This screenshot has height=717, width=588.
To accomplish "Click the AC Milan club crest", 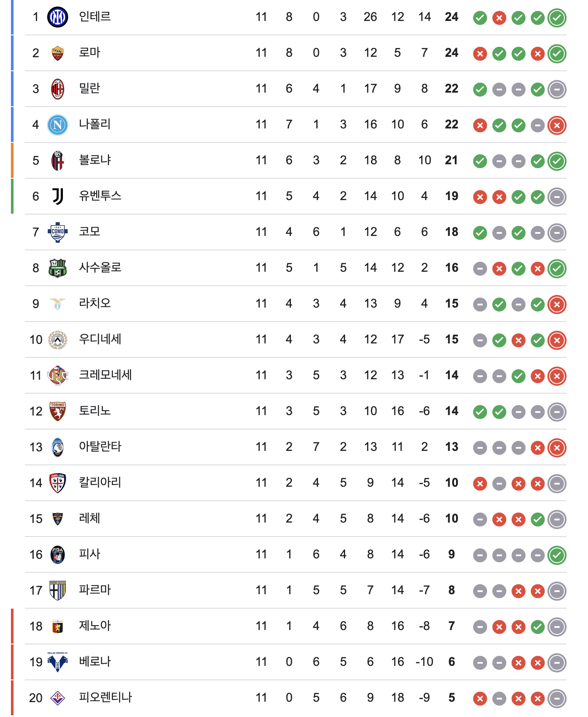I will point(58,89).
